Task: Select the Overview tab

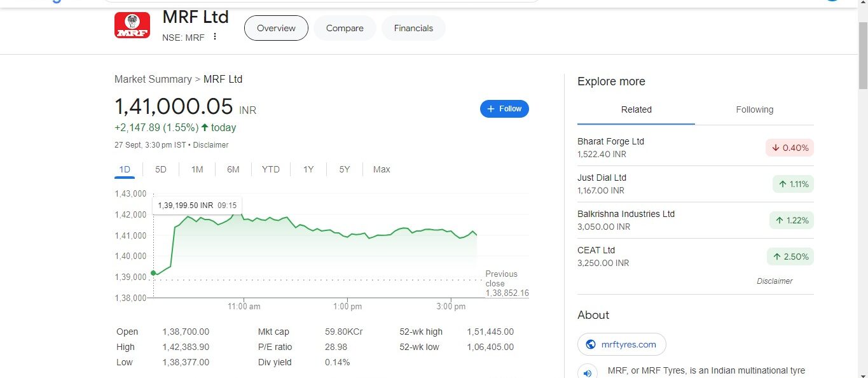Action: pyautogui.click(x=276, y=28)
